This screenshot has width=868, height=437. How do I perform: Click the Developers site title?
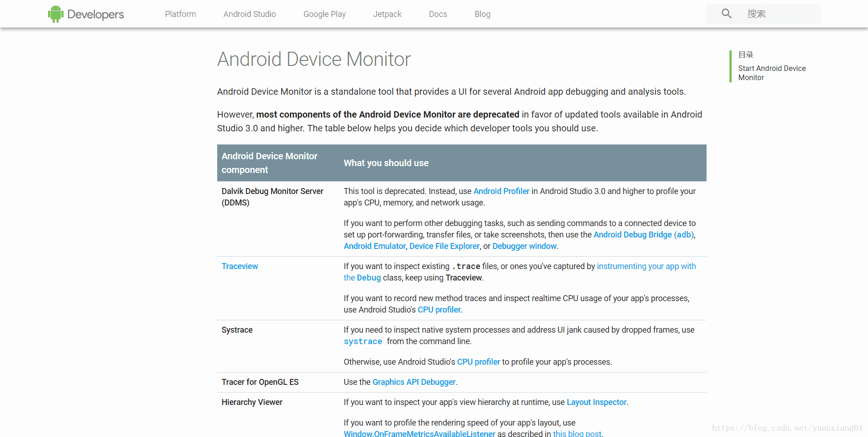[96, 14]
